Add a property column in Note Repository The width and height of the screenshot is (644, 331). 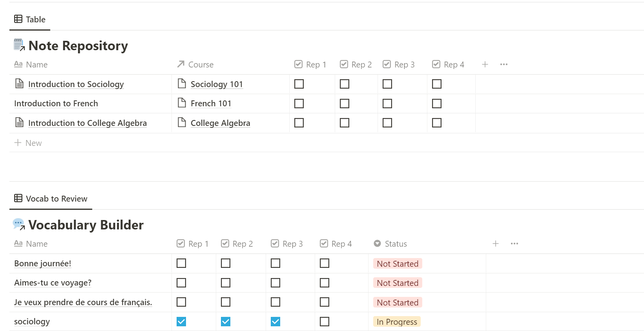pos(485,64)
